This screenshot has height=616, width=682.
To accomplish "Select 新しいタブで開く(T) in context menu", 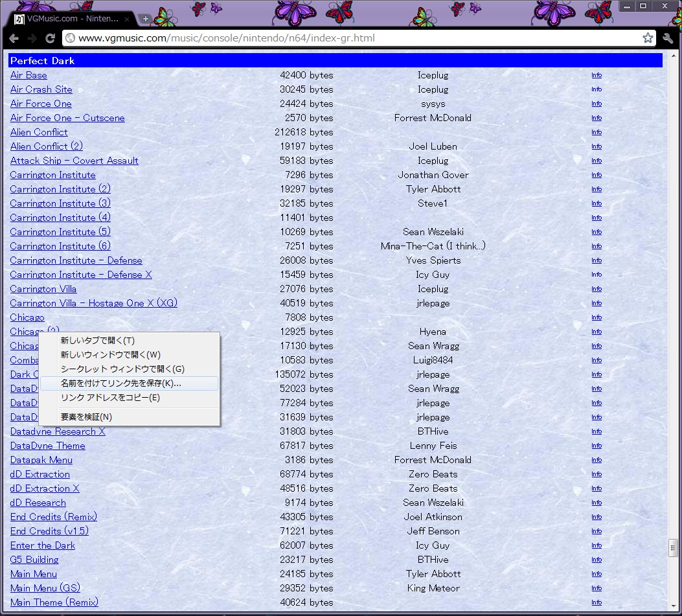I will [98, 341].
